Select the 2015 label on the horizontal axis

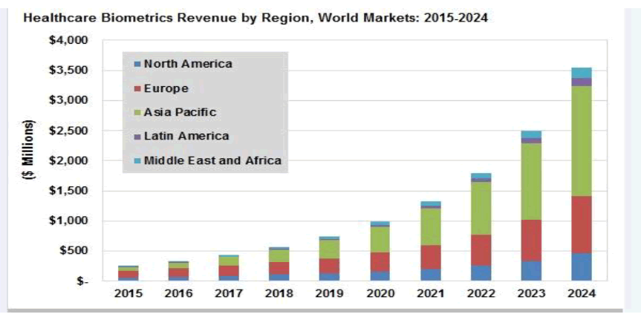129,294
